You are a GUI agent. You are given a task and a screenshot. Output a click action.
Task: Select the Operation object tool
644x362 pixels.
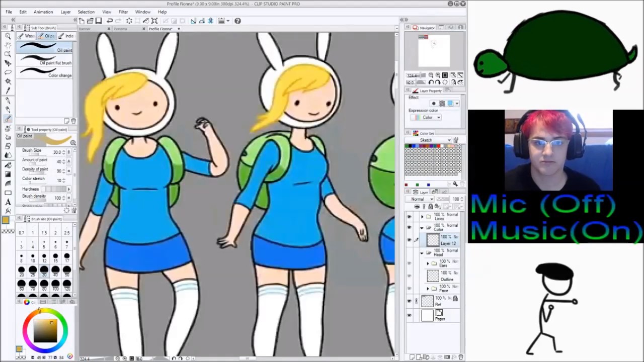tap(8, 54)
